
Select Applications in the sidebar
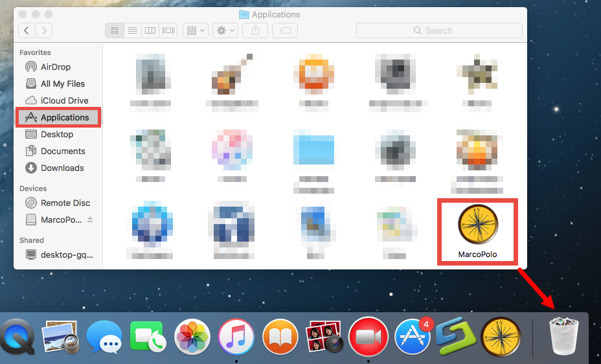click(58, 118)
